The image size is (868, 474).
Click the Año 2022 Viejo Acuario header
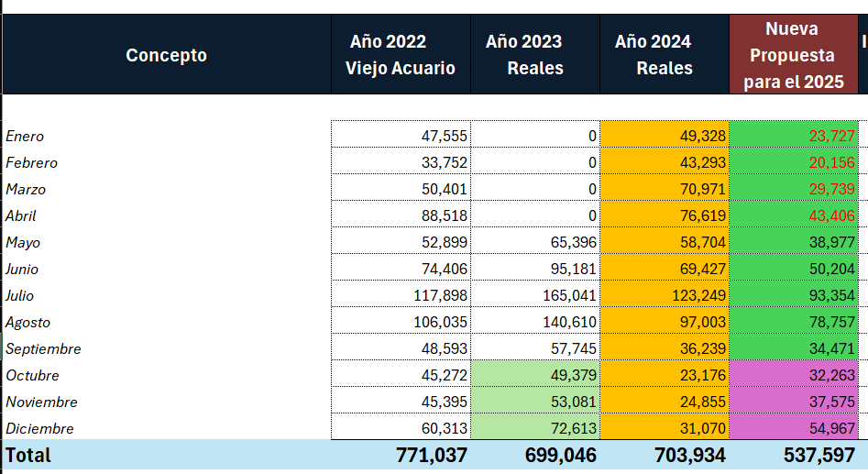pyautogui.click(x=401, y=55)
